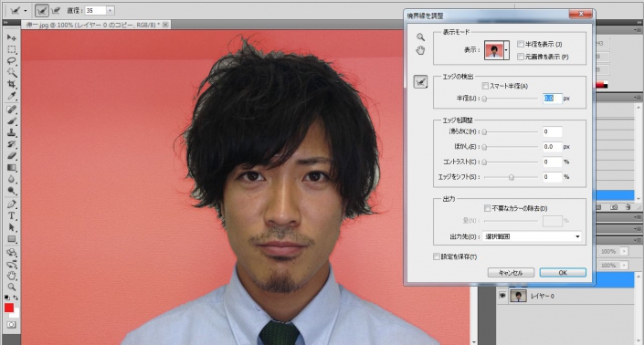Open the 出力先 dropdown
644x345 pixels.
tap(532, 236)
